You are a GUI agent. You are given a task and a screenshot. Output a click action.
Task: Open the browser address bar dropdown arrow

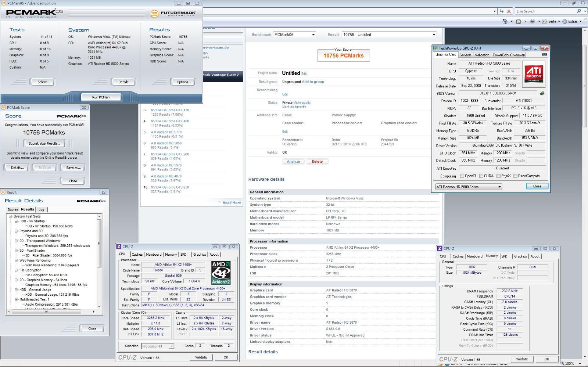pos(495,11)
